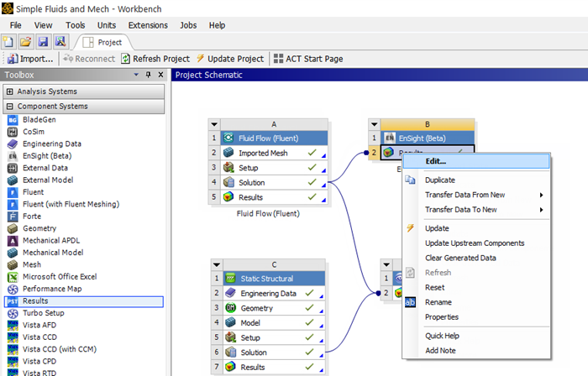Viewport: 588px width, 376px height.
Task: Select the BladeGen component icon
Action: tap(13, 120)
